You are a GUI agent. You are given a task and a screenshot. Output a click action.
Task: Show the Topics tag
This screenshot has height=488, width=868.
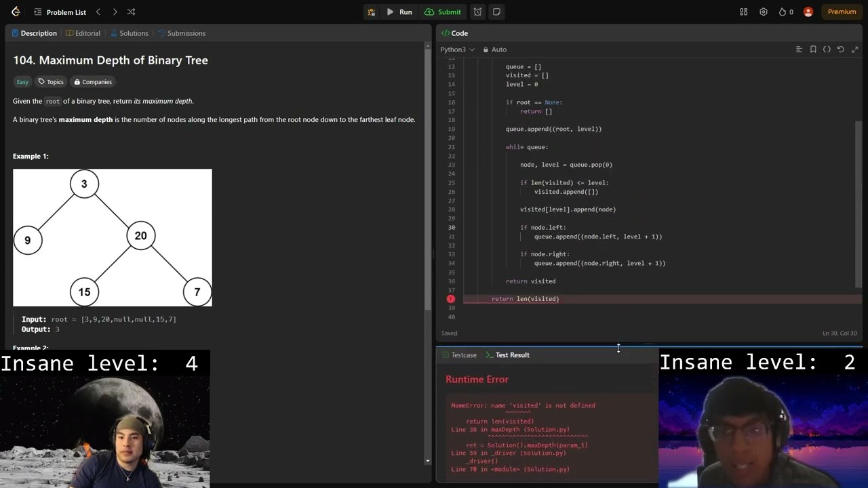pos(51,82)
